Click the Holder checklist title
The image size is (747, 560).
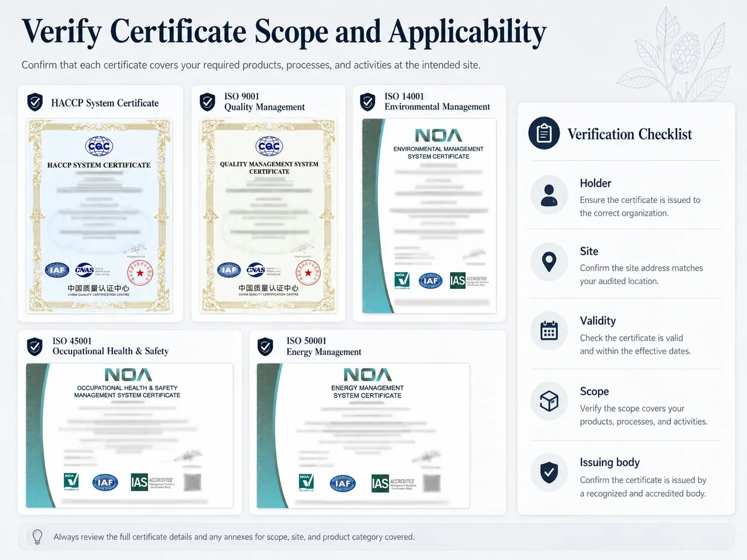coord(595,183)
